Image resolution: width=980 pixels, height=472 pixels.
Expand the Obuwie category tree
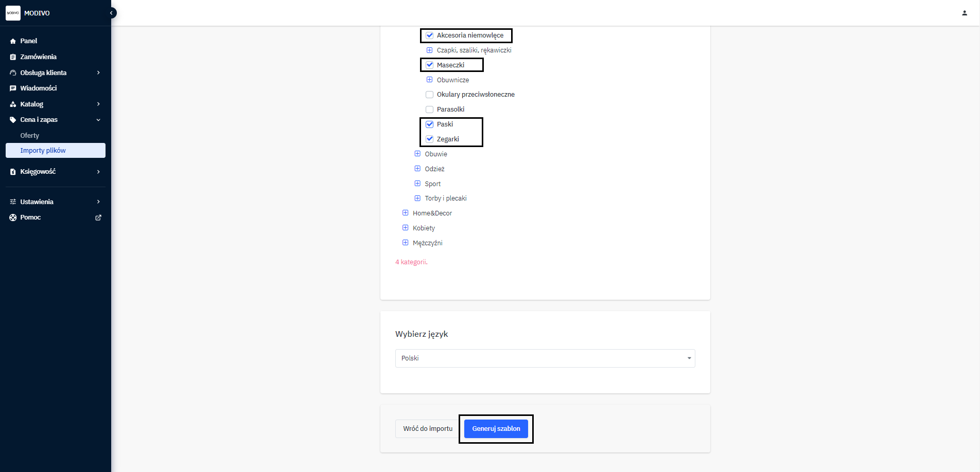point(417,154)
